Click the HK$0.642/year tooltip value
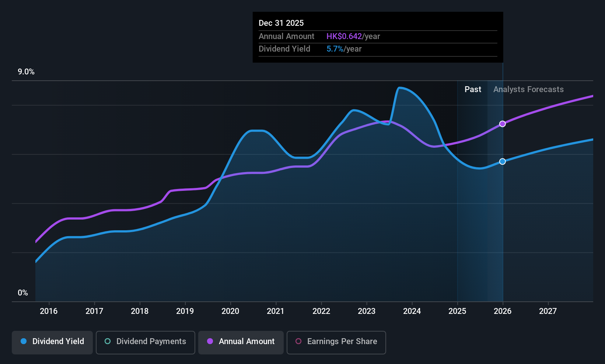Image resolution: width=605 pixels, height=364 pixels. (x=353, y=36)
